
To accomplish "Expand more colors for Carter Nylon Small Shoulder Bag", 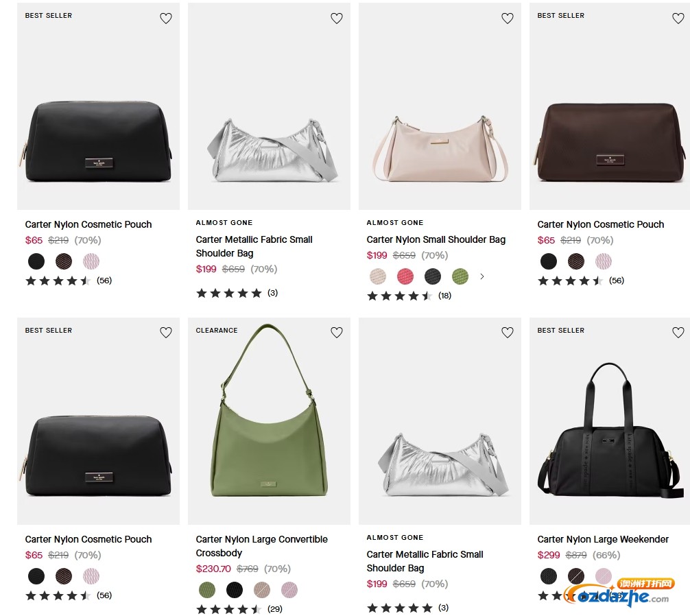I will click(x=481, y=276).
